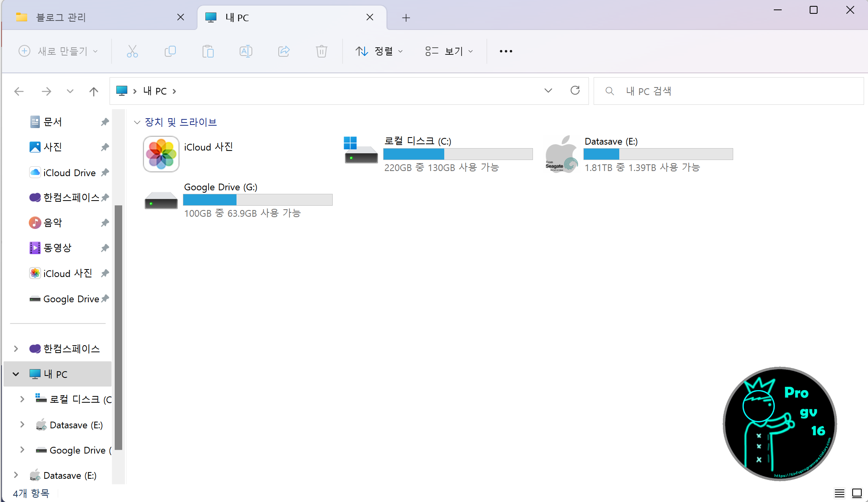868x502 pixels.
Task: Collapse the 장치 및 드라이브 section
Action: (x=137, y=122)
